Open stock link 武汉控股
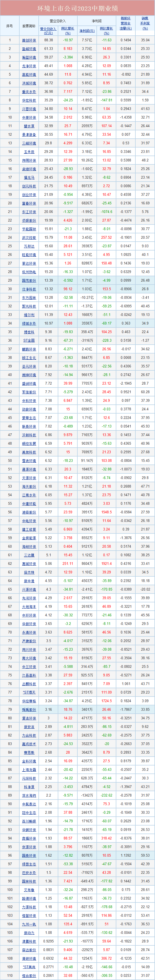155x980 pixels. pyautogui.click(x=29, y=238)
